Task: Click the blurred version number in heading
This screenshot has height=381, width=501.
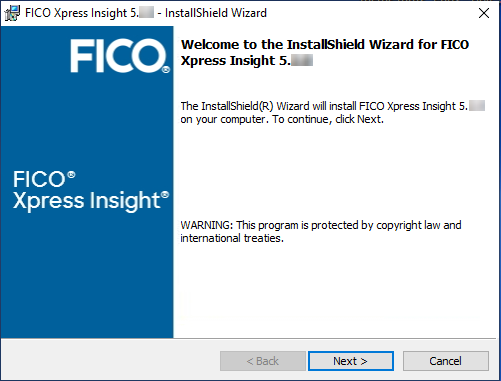Action: (302, 61)
